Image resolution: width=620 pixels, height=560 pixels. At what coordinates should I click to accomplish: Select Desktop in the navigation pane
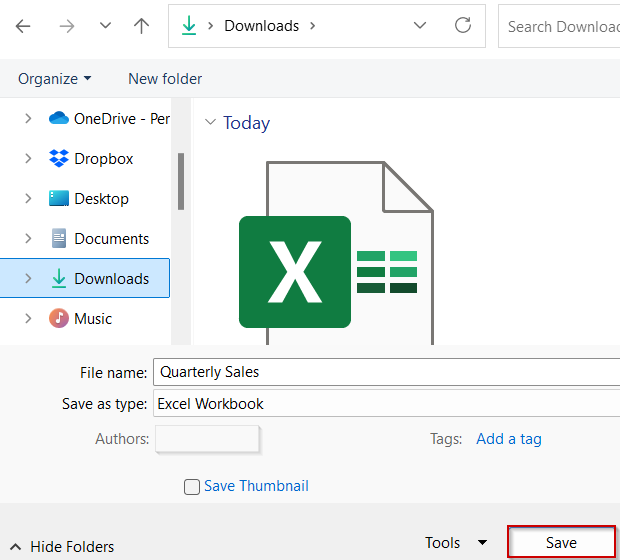[101, 199]
